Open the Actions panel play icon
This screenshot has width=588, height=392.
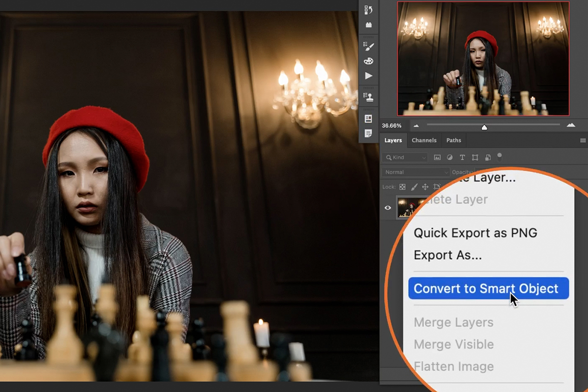point(368,75)
